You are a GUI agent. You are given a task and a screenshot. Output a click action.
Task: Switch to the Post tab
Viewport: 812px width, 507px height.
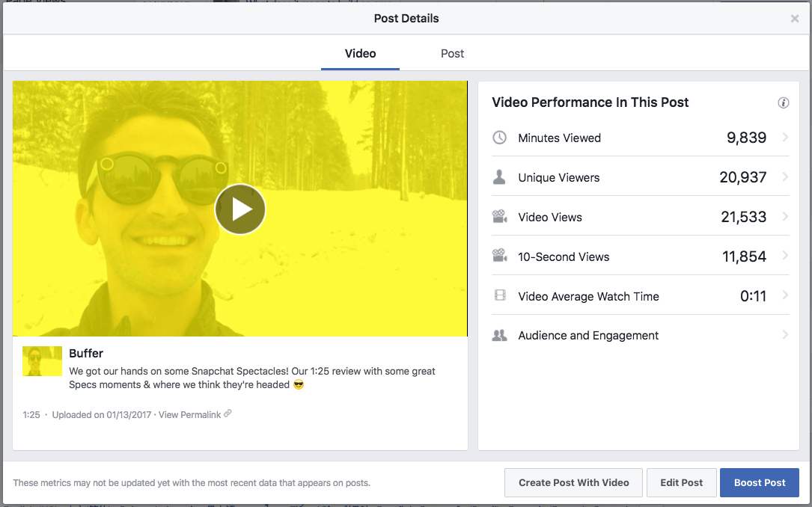click(x=452, y=53)
